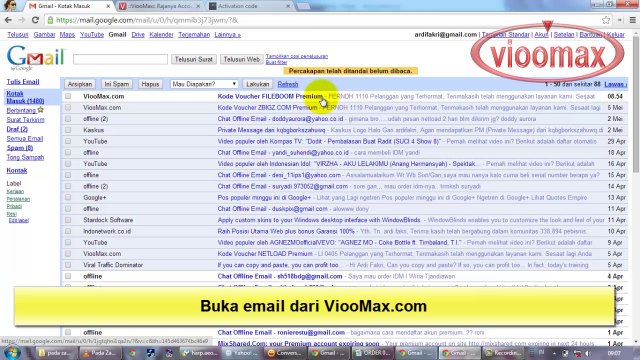This screenshot has width=640, height=360.
Task: Open the Convers... taskbar item
Action: [x=284, y=353]
